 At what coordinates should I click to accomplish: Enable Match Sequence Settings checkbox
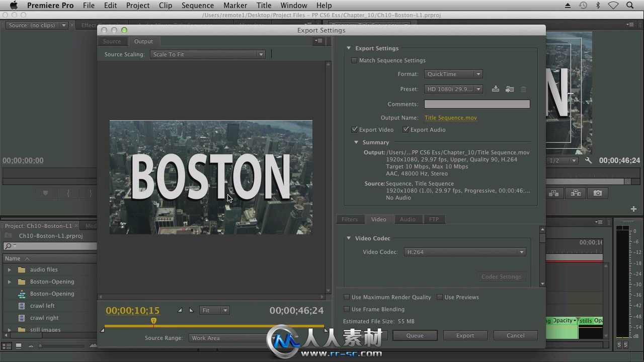tap(354, 60)
